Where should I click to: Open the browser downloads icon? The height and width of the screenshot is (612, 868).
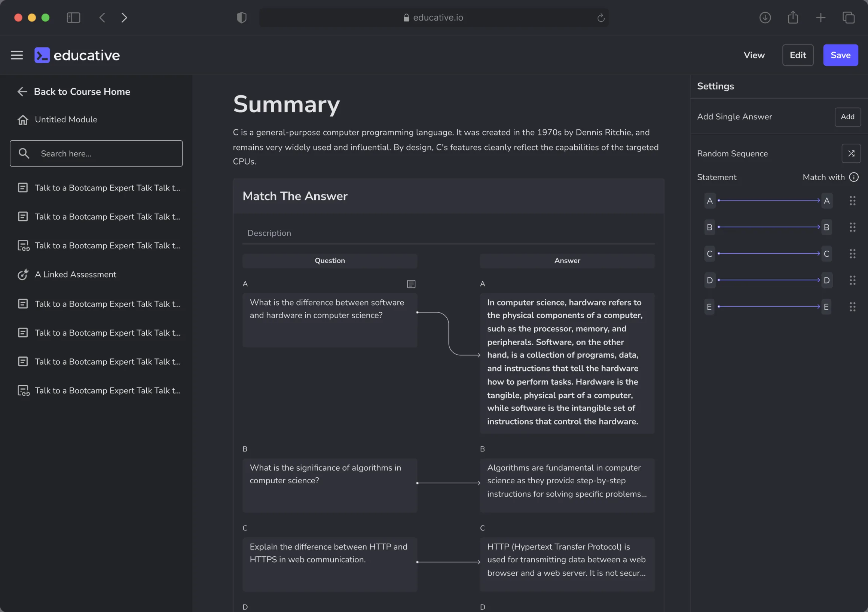pos(765,18)
